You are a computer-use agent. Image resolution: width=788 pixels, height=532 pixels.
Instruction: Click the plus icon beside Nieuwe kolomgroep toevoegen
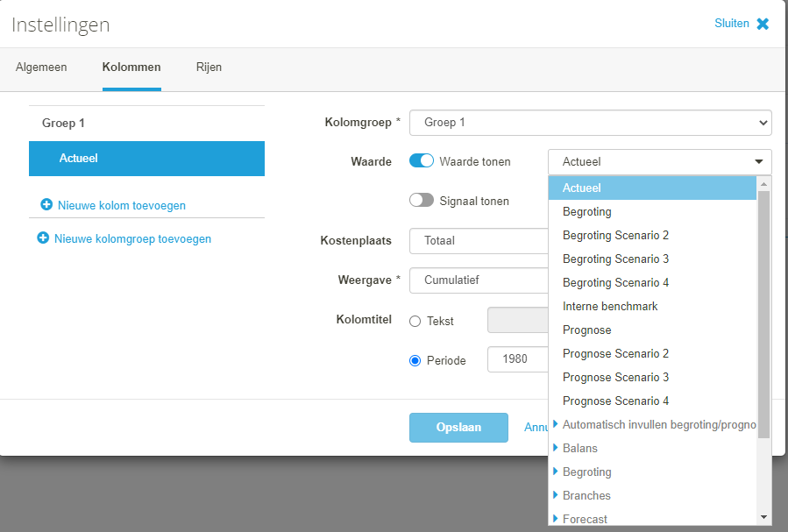(x=43, y=238)
